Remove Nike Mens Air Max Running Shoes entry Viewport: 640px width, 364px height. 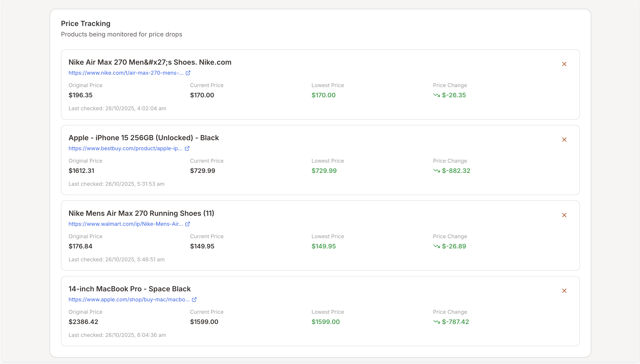click(x=564, y=215)
